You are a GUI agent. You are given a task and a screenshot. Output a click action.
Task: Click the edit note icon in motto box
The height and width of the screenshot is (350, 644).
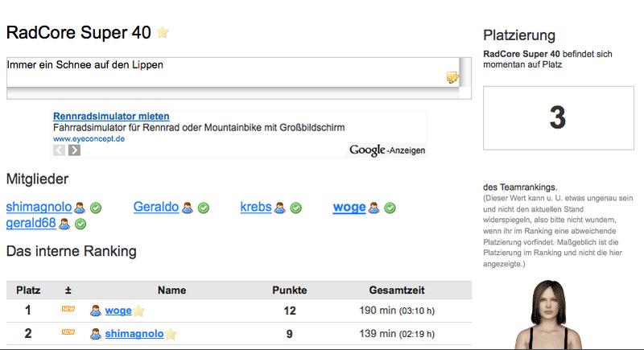click(452, 77)
